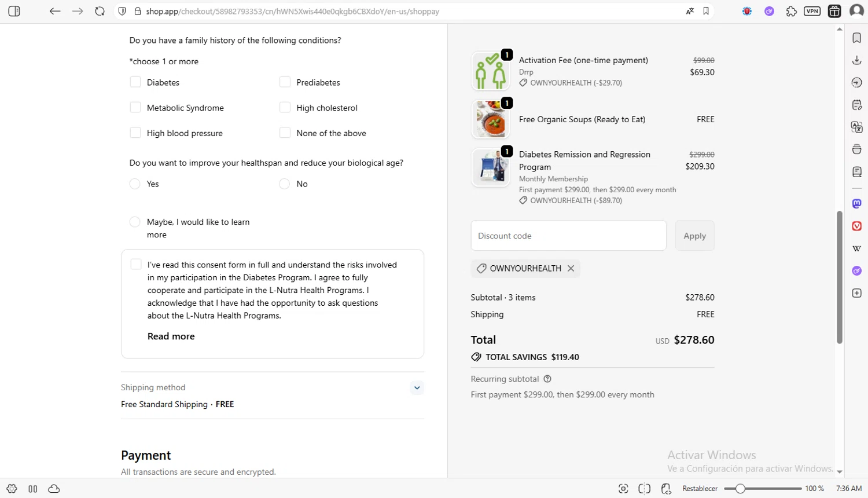Open the page translate icon
Image resolution: width=868 pixels, height=498 pixels.
(x=690, y=11)
